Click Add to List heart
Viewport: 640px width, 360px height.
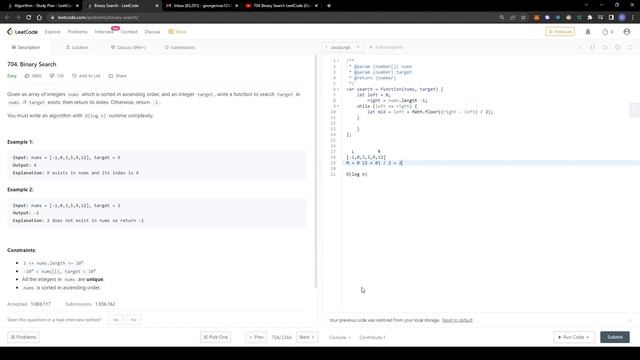point(86,76)
